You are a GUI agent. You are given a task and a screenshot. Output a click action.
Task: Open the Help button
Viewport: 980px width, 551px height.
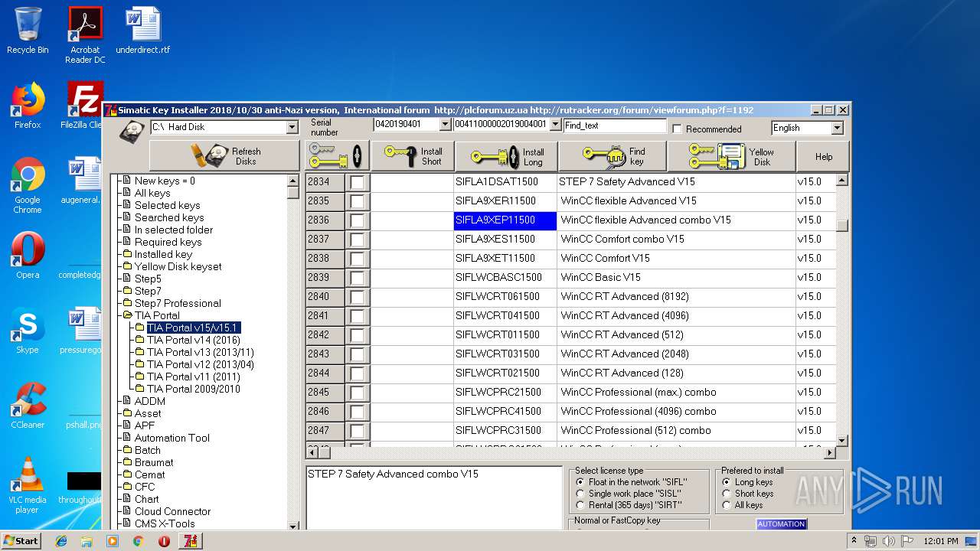[824, 156]
